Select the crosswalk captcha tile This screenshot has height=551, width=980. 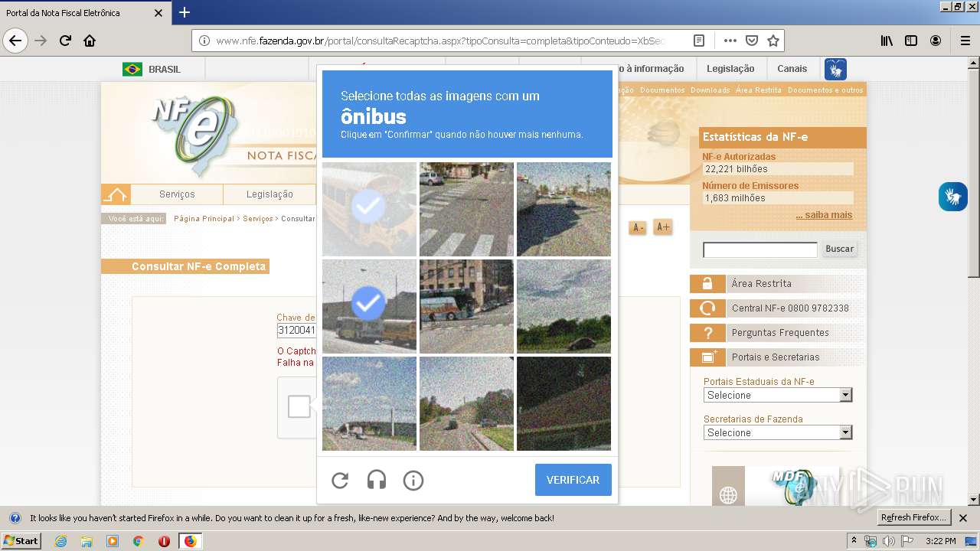coord(466,209)
